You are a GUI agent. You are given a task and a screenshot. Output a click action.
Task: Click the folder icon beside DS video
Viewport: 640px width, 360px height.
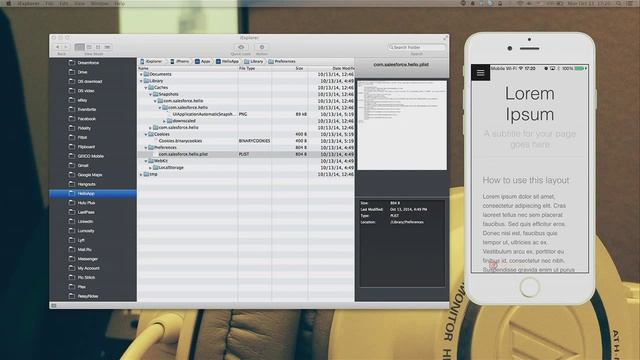[x=72, y=91]
